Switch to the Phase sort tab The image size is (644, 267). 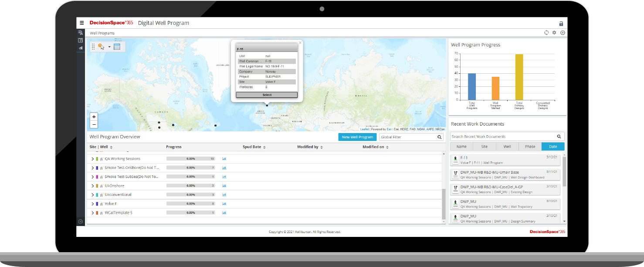pos(530,147)
